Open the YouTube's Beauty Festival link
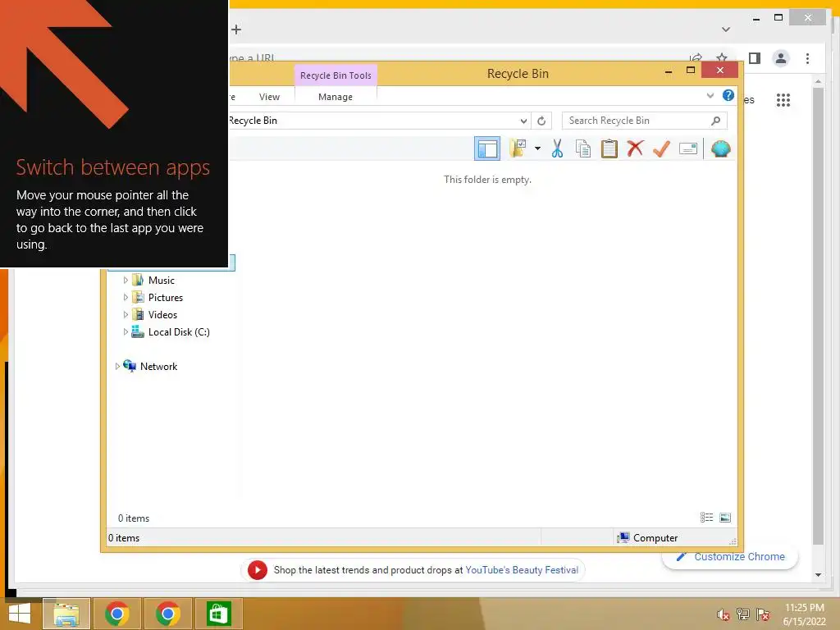Image resolution: width=840 pixels, height=630 pixels. pos(522,570)
